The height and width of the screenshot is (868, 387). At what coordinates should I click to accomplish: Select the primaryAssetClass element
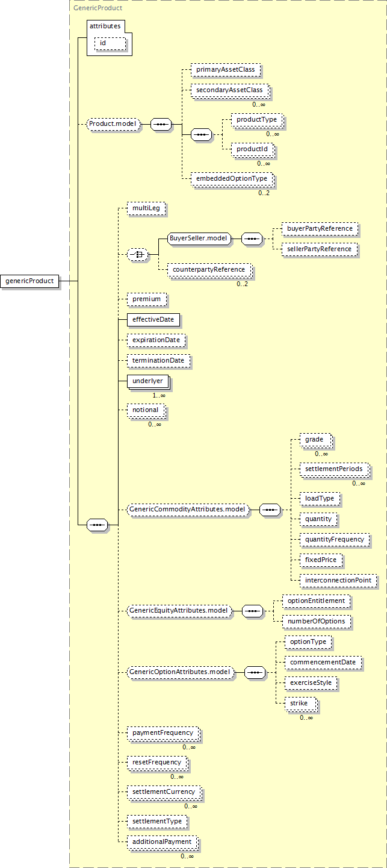pos(225,69)
